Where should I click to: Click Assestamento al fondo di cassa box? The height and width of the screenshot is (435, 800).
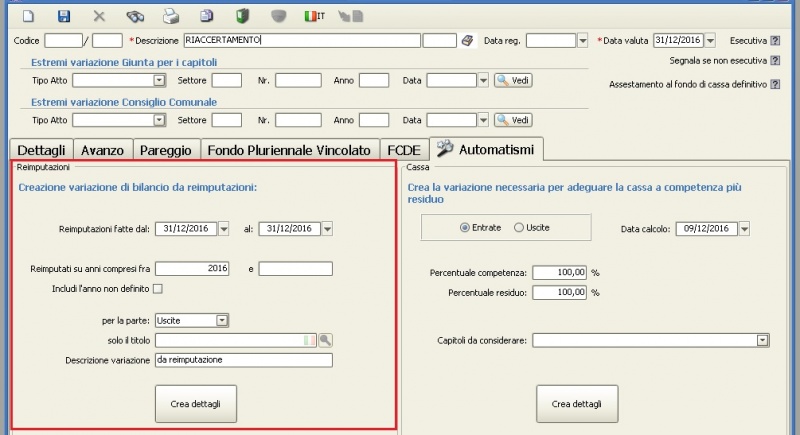[x=775, y=84]
